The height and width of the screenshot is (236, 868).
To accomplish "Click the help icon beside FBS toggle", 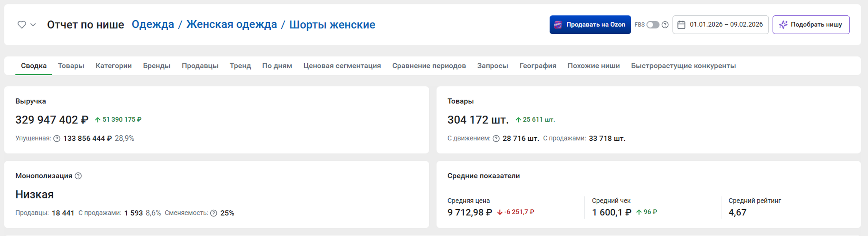I will point(665,25).
